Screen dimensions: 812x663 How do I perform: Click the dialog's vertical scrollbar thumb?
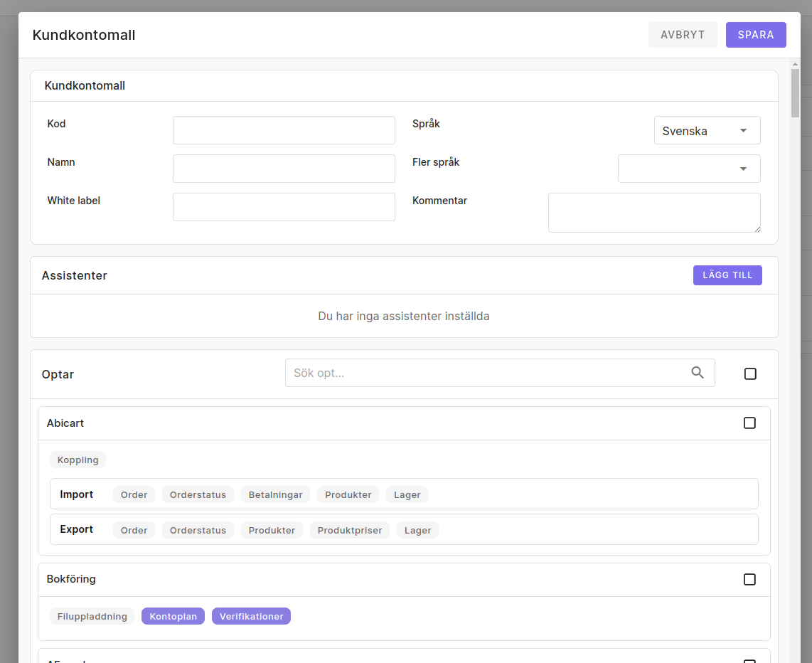795,93
